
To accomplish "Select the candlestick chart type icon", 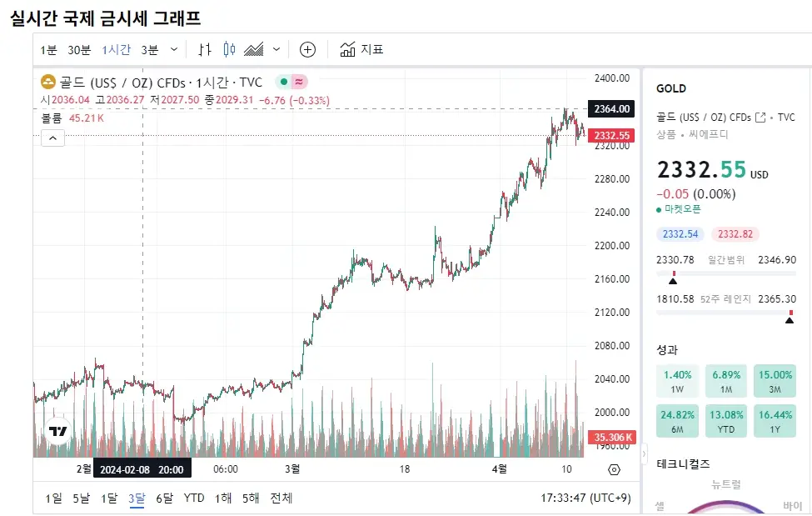I will pyautogui.click(x=229, y=49).
